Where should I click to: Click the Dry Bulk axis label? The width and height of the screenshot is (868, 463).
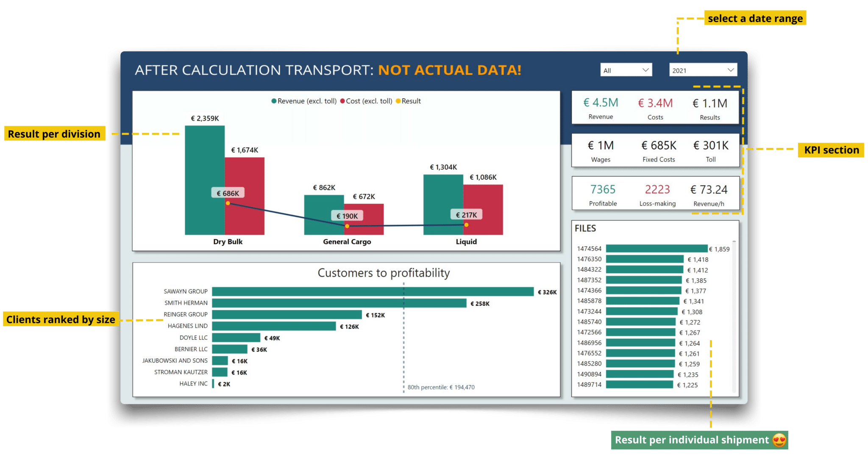(228, 241)
